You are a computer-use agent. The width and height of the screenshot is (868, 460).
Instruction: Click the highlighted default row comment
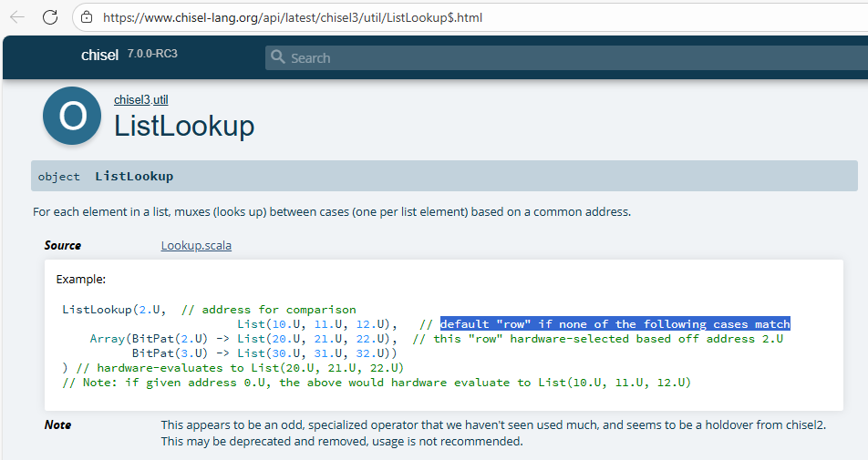pos(615,324)
